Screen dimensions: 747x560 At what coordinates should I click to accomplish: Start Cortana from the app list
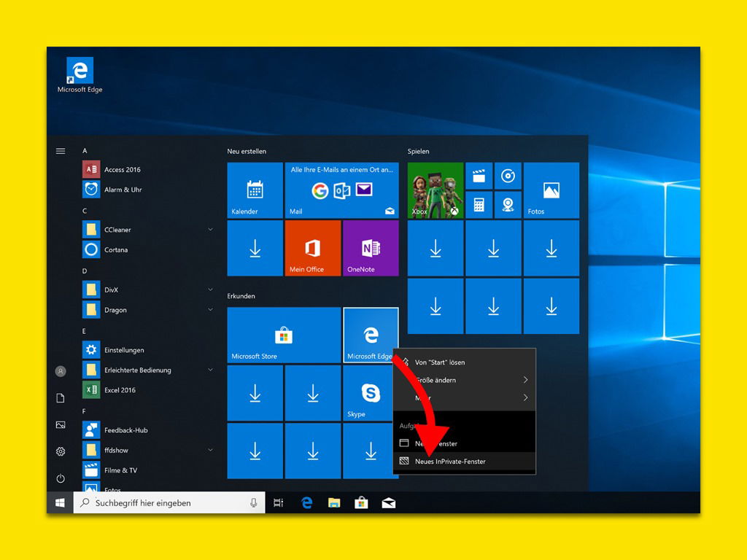point(147,249)
